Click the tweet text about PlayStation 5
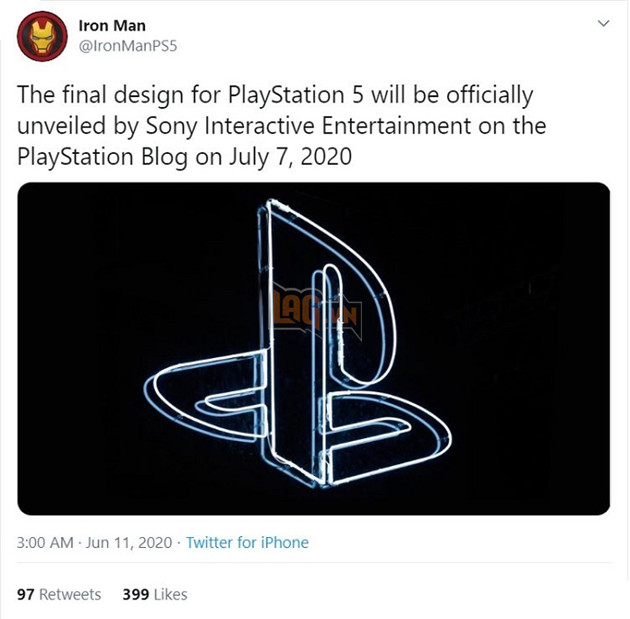Image resolution: width=630 pixels, height=619 pixels. pos(281,126)
